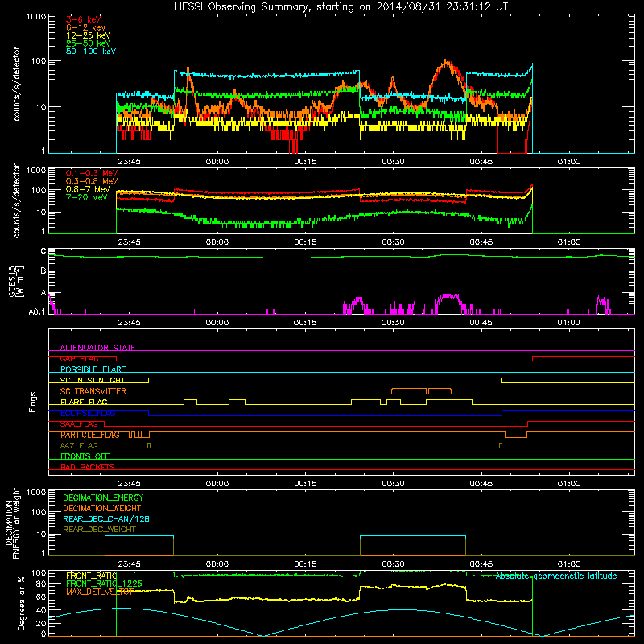The image size is (644, 644).
Task: Select the 0.1-0.3 MeV legend label
Action: (92, 173)
